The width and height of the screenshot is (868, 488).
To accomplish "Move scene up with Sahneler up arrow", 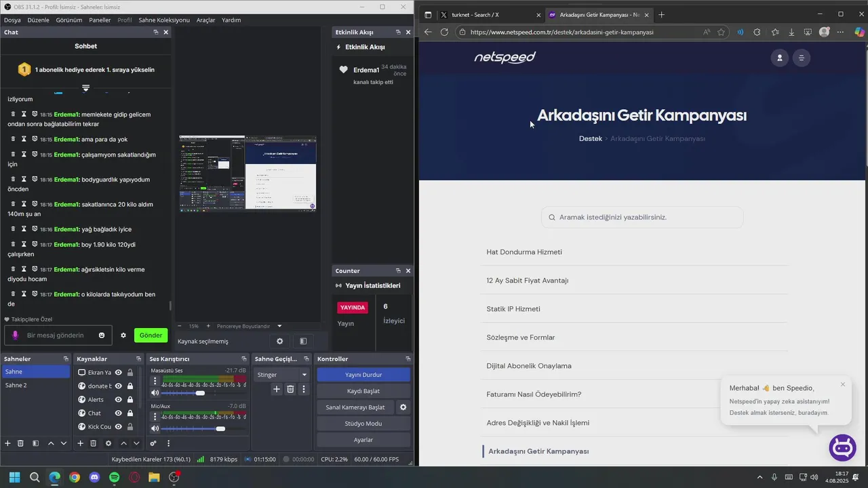I will click(51, 443).
